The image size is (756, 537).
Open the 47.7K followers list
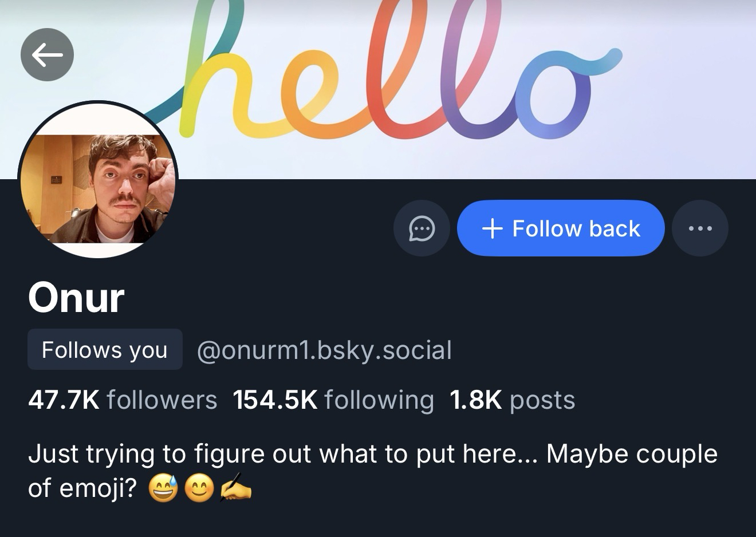pyautogui.click(x=123, y=400)
